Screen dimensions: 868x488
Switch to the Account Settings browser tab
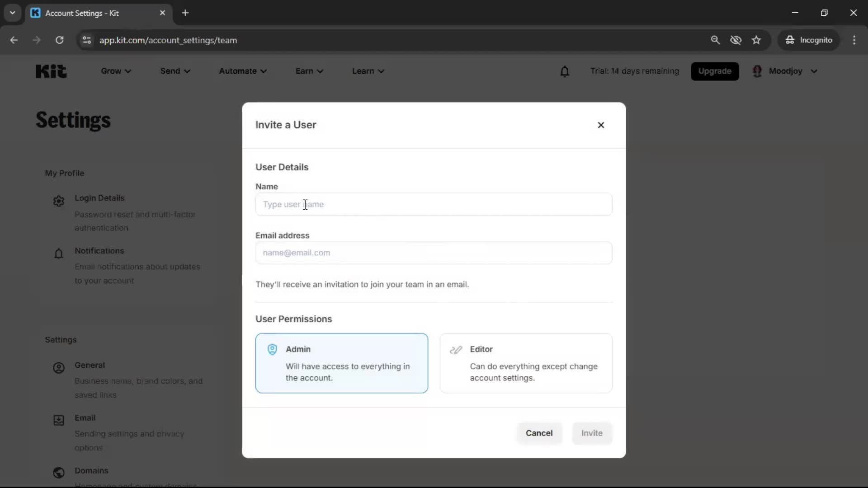click(x=81, y=13)
